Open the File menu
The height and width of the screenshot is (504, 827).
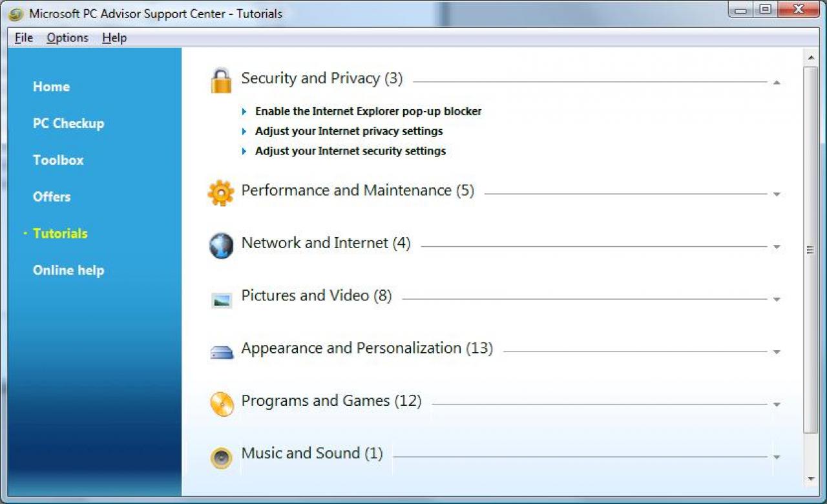[24, 37]
